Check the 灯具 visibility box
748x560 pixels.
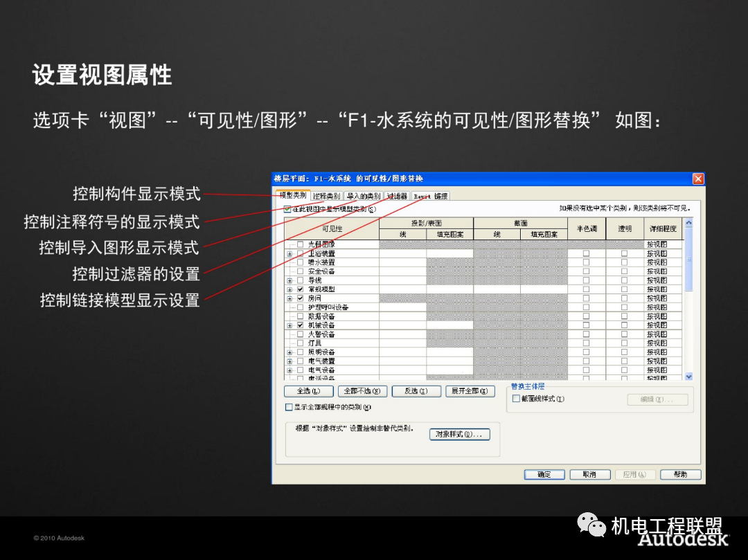click(x=300, y=343)
